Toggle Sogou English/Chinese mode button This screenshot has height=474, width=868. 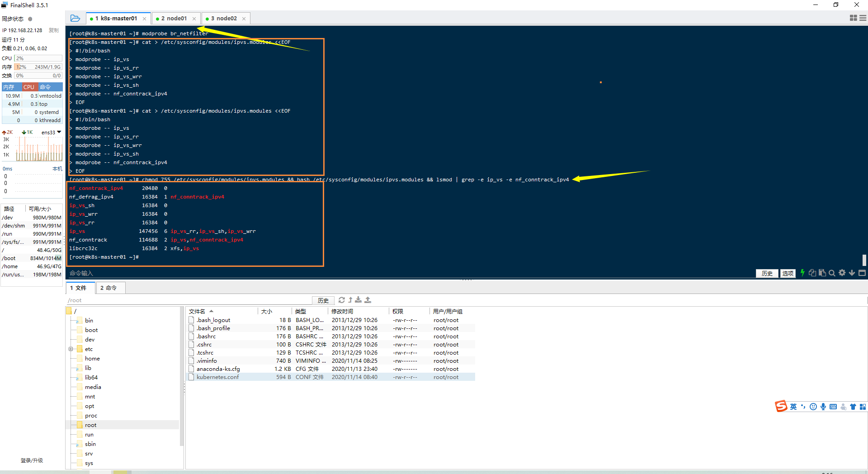point(793,407)
